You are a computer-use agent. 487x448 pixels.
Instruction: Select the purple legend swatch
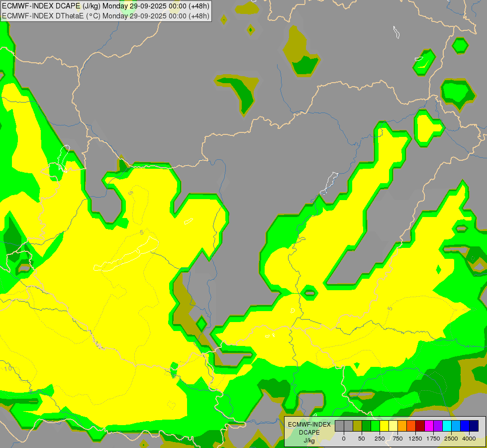click(x=438, y=426)
